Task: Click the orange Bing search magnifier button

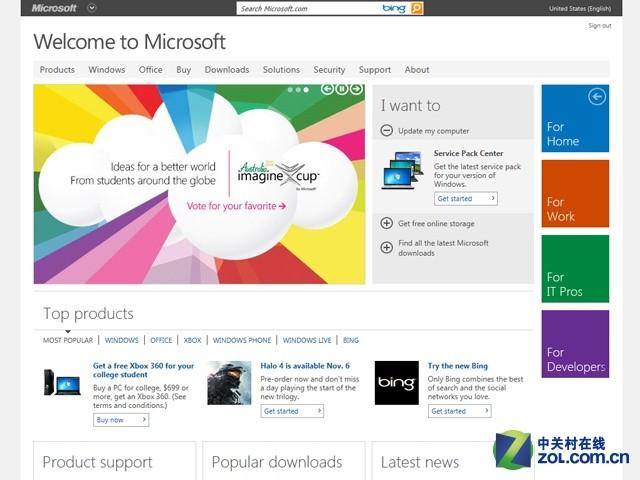Action: [417, 8]
